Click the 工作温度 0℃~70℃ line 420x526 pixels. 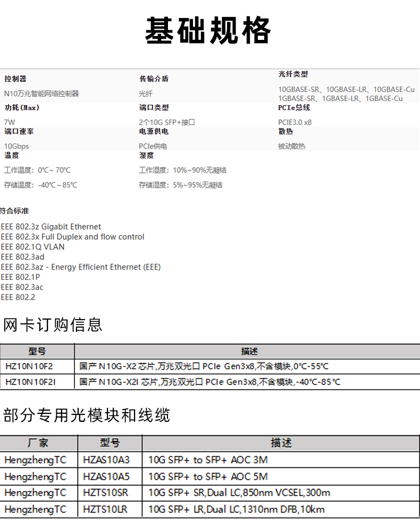pos(37,170)
